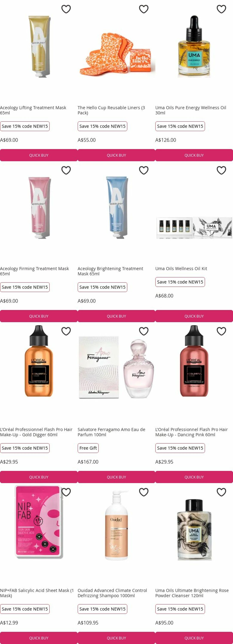
Task: Add Ferragamo Amo Eau de Parfum to wishlist
Action: click(x=144, y=331)
